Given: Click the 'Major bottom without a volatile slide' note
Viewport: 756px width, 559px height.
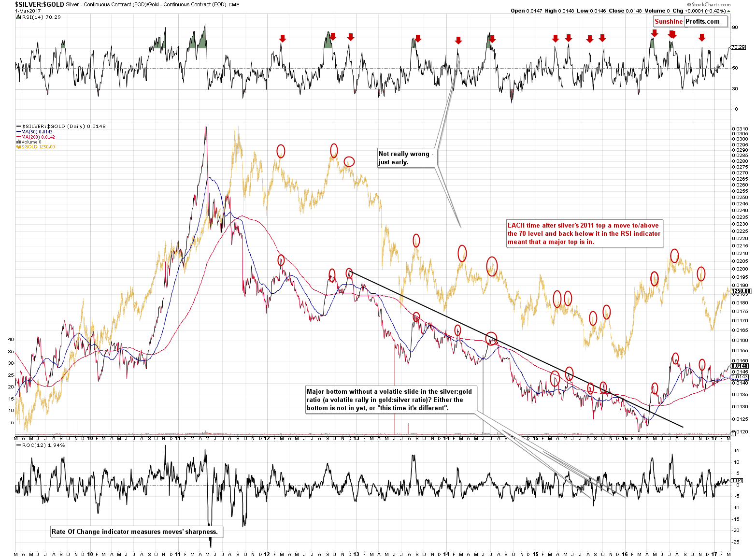Looking at the screenshot, I should 392,400.
